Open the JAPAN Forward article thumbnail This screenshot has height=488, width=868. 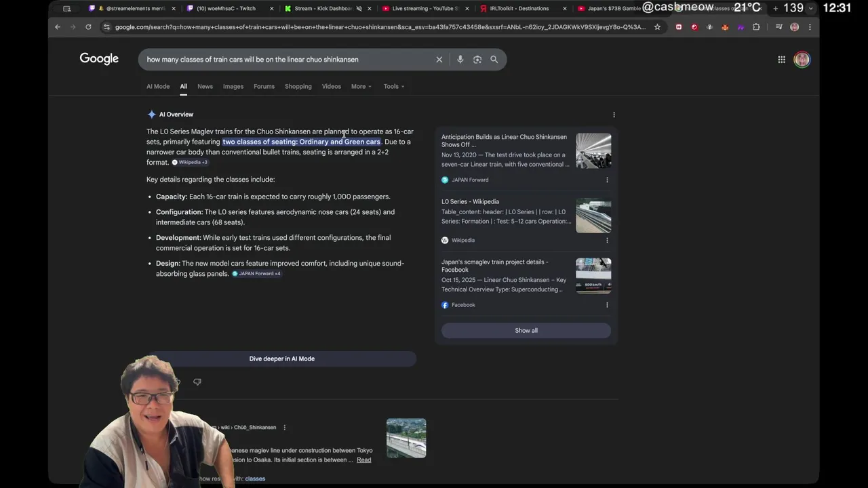pyautogui.click(x=593, y=150)
